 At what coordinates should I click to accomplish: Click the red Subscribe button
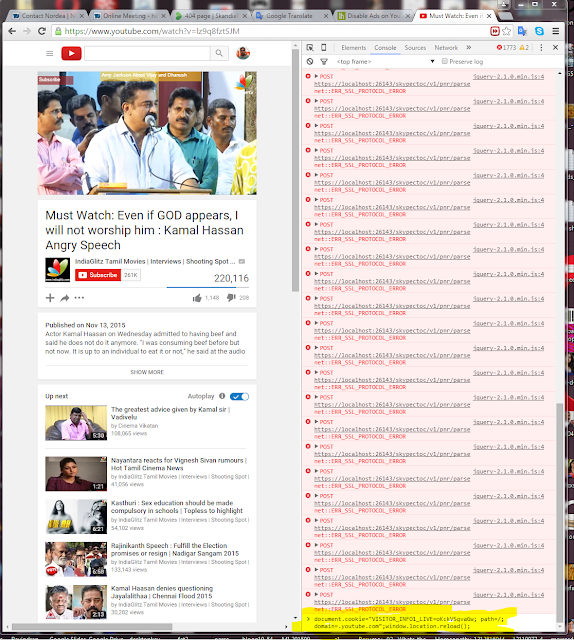[x=98, y=275]
